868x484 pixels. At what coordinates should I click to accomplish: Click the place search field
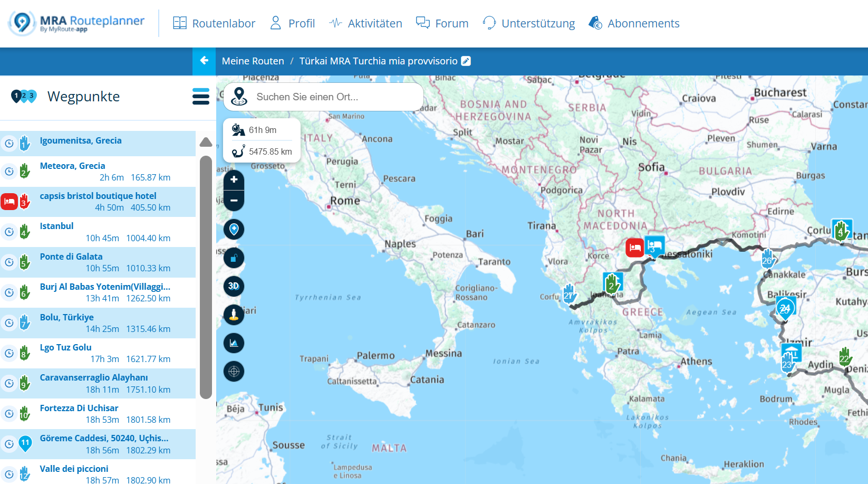tap(332, 97)
